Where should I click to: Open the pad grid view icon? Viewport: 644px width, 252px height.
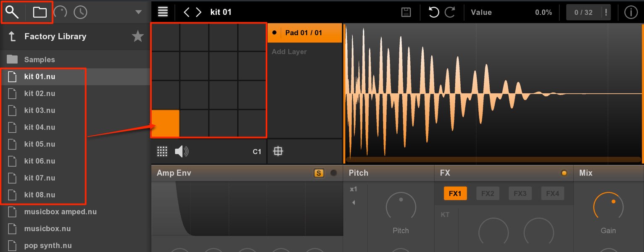[x=162, y=152]
